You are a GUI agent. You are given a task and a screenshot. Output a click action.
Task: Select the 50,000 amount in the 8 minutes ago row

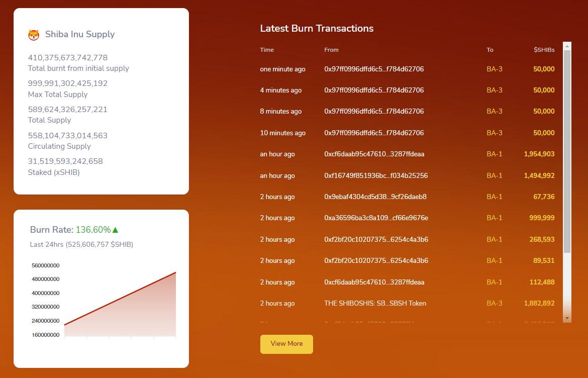coord(544,112)
